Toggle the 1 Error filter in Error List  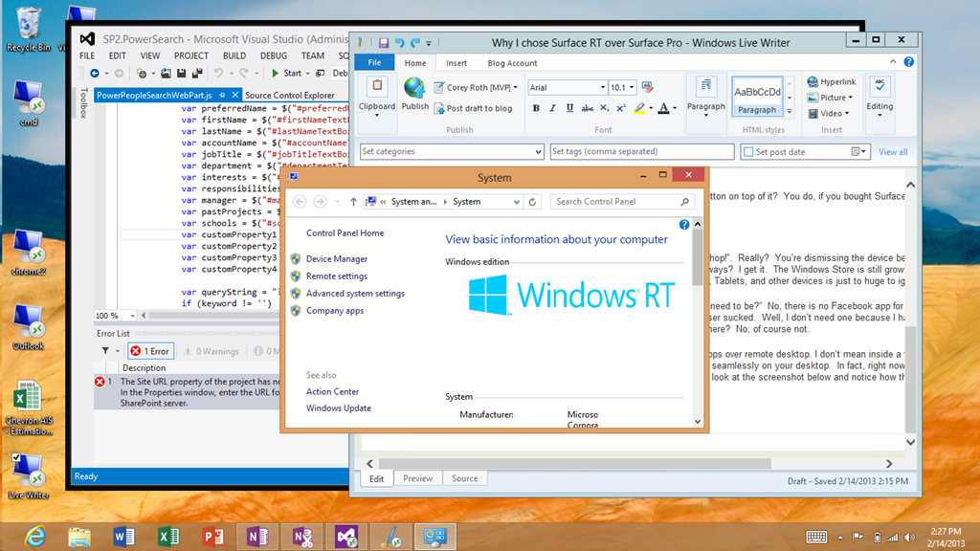(150, 351)
